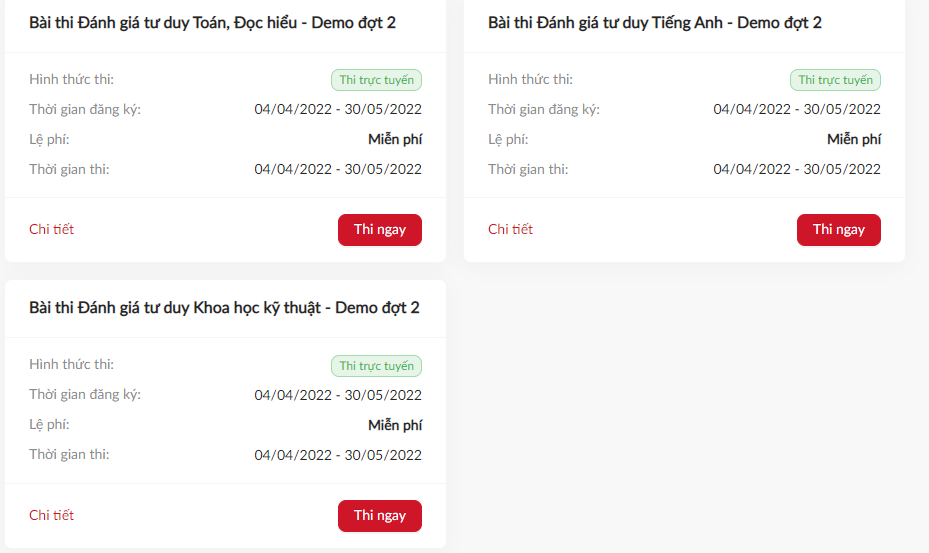The image size is (929, 553).
Task: Click "Thi trực tuyến" badge on Tiếng Anh card
Action: pos(835,80)
